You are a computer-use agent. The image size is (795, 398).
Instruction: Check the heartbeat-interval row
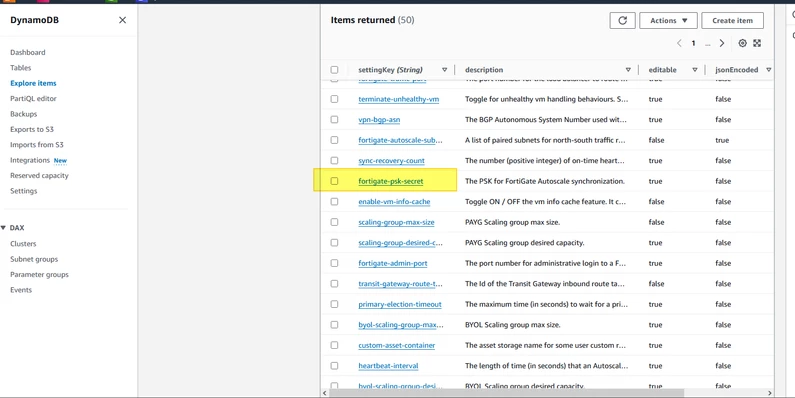point(334,366)
